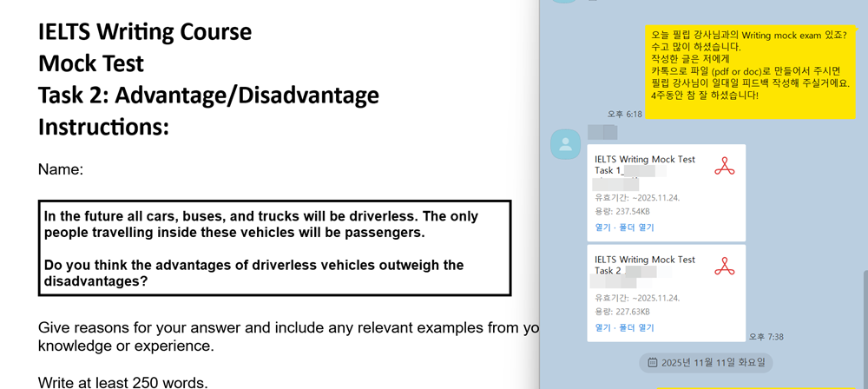Select the IELTS Writing Mock Test Task 2 card
868x389 pixels.
[666, 293]
